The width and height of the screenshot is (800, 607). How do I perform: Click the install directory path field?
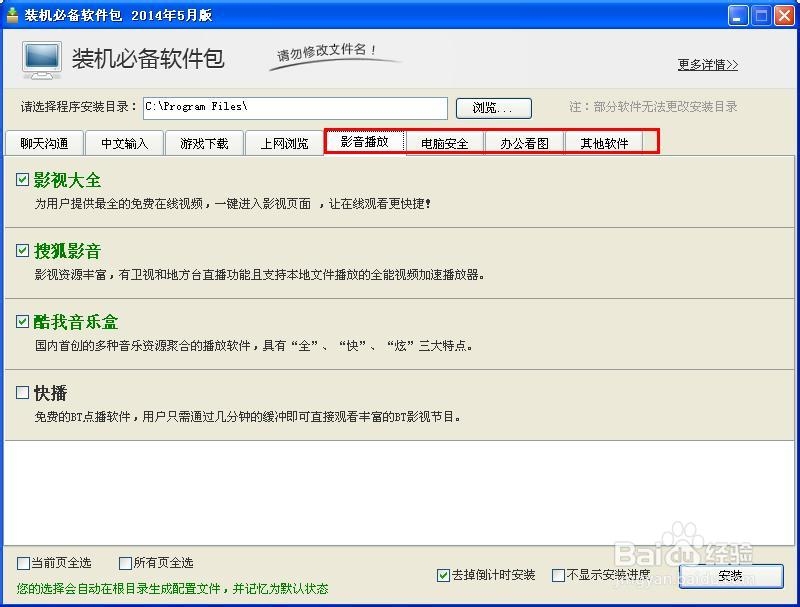click(295, 108)
